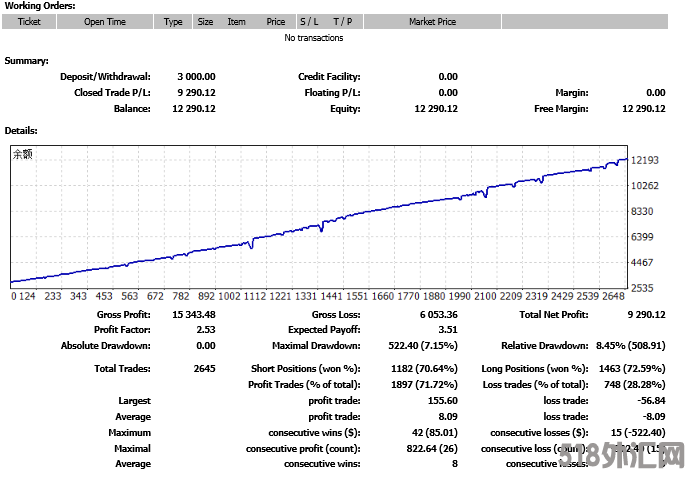
Task: Click x-axis tick label 2648
Action: [x=613, y=296]
